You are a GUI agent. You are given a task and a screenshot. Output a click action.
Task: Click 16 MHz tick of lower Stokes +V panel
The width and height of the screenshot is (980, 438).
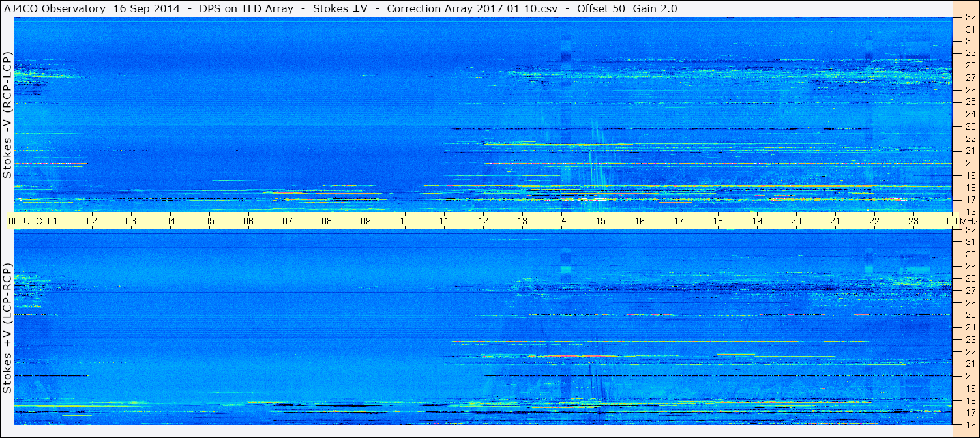point(970,425)
